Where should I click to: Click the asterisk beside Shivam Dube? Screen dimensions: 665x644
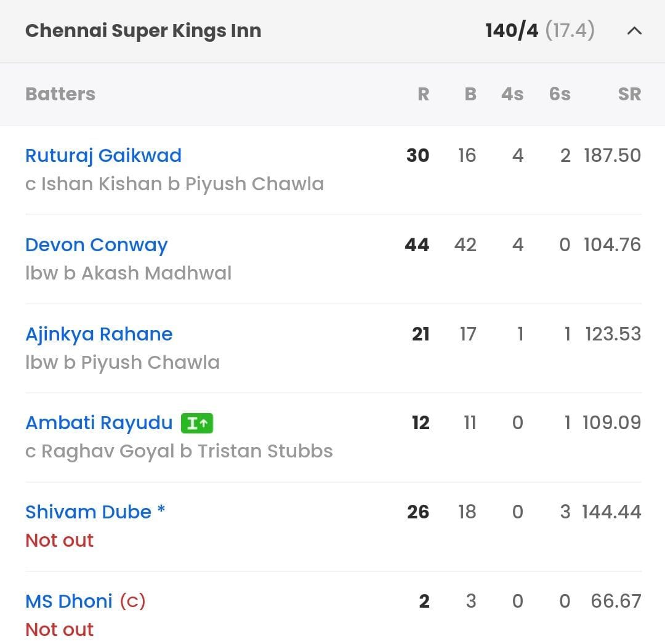(159, 509)
